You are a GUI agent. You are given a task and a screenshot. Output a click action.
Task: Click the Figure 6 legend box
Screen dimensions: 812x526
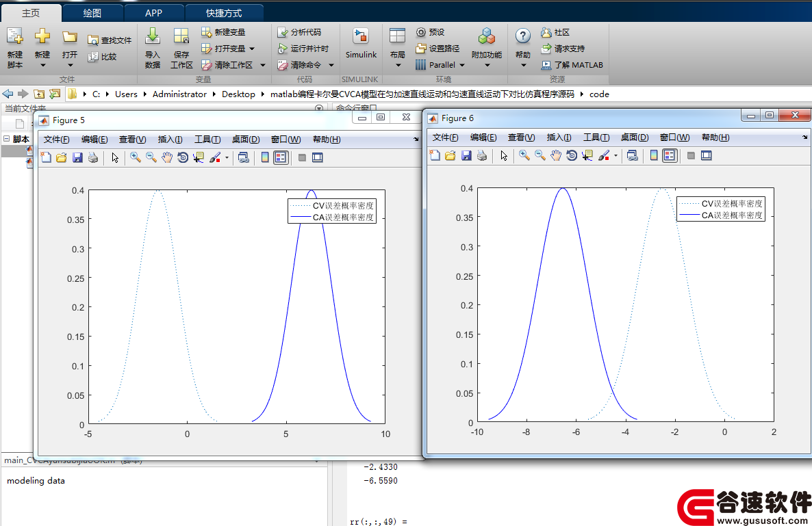point(721,209)
